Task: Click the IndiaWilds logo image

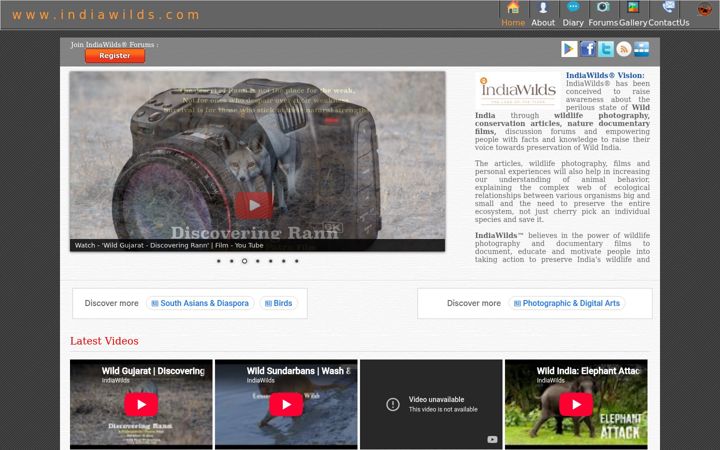Action: tap(518, 90)
